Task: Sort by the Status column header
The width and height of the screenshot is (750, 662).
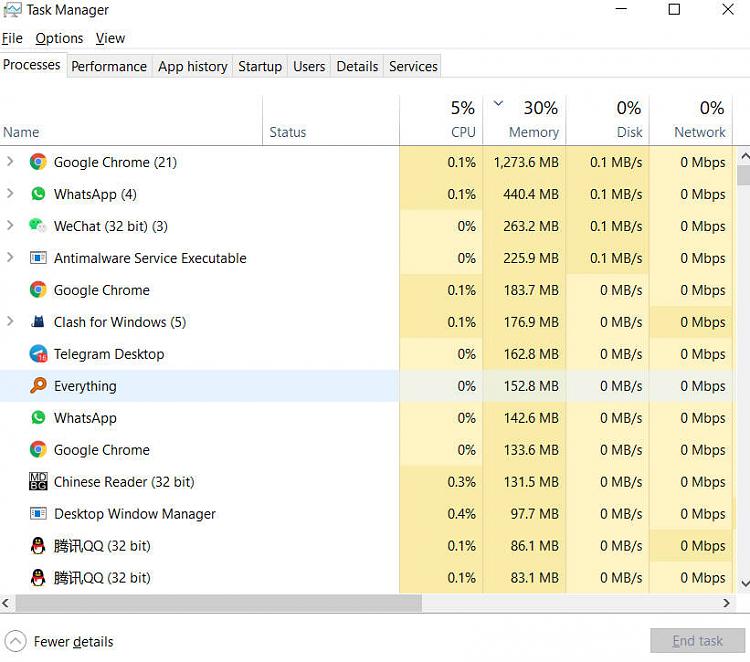Action: [x=331, y=121]
